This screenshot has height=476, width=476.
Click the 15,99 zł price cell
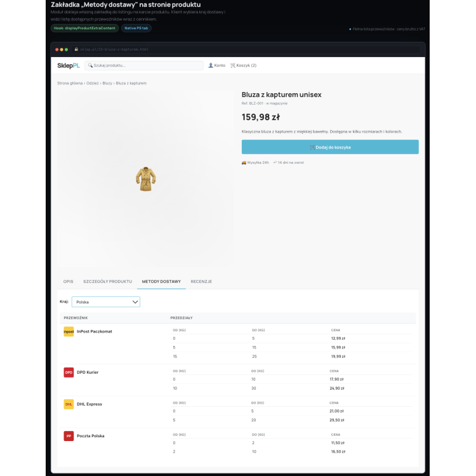click(x=338, y=348)
